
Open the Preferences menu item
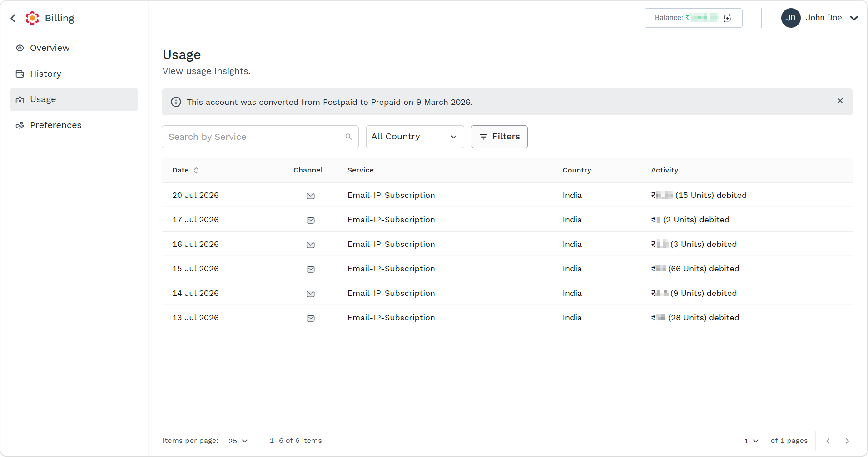(x=74, y=125)
